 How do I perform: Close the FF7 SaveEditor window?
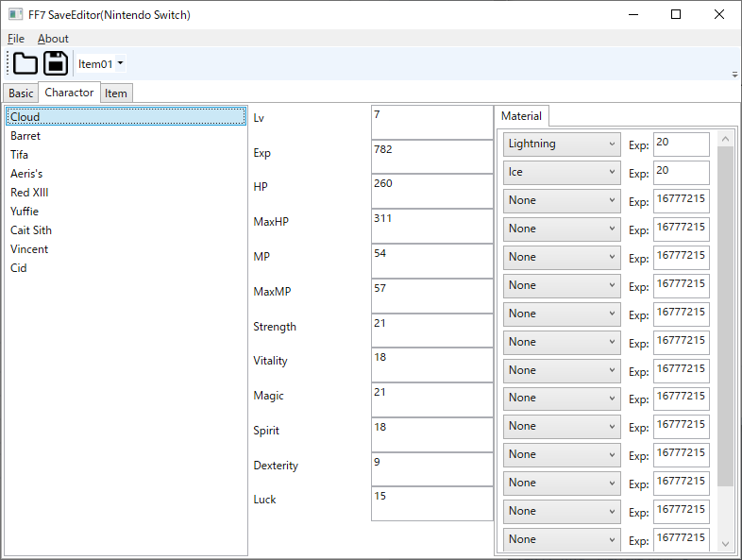click(718, 15)
